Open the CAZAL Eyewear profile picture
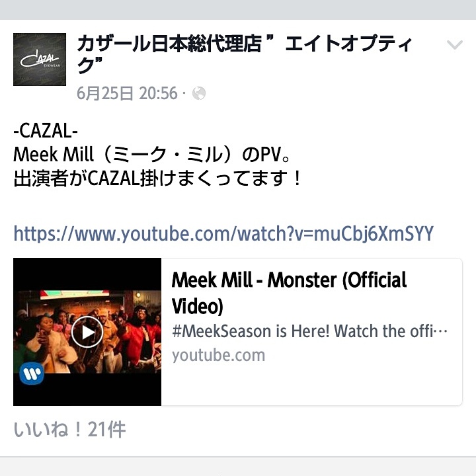 click(40, 59)
